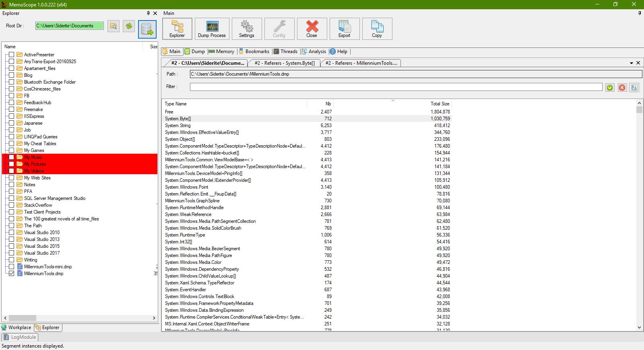Expand the Blog folder tree node
The width and height of the screenshot is (644, 350).
6,75
